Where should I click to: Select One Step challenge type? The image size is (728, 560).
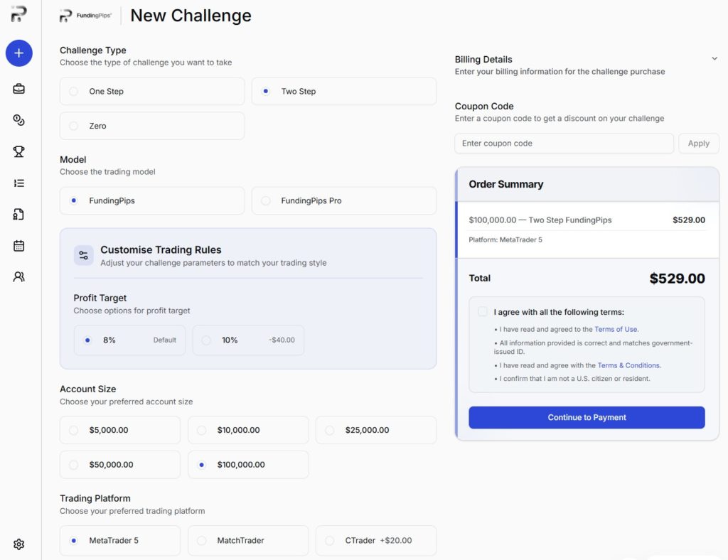[152, 92]
